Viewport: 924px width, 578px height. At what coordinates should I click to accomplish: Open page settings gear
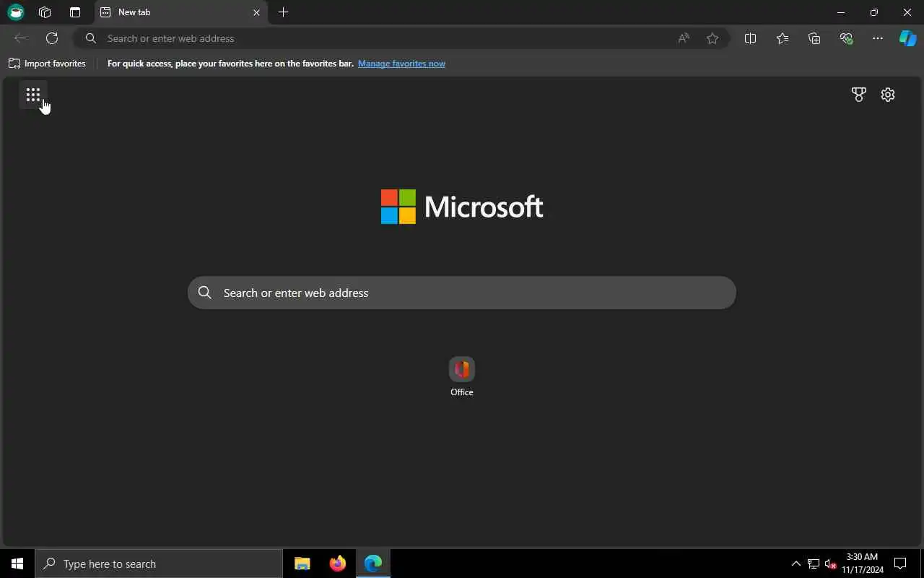888,95
